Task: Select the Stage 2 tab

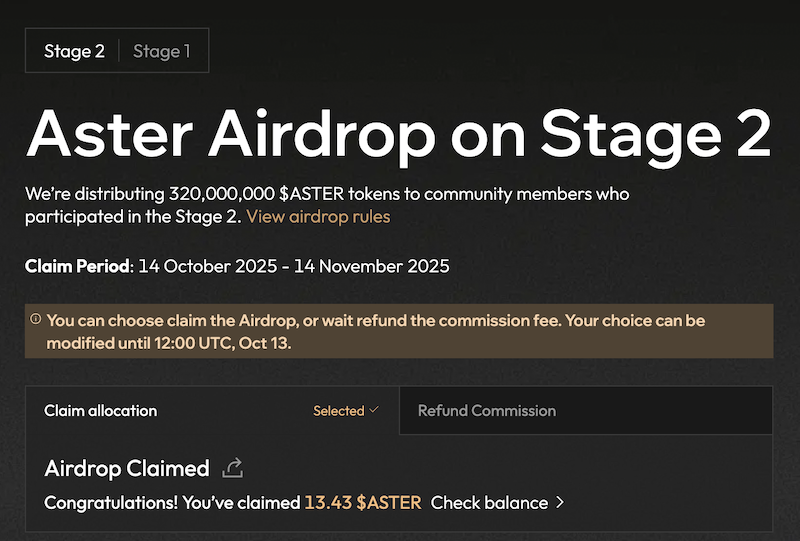Action: click(x=74, y=51)
